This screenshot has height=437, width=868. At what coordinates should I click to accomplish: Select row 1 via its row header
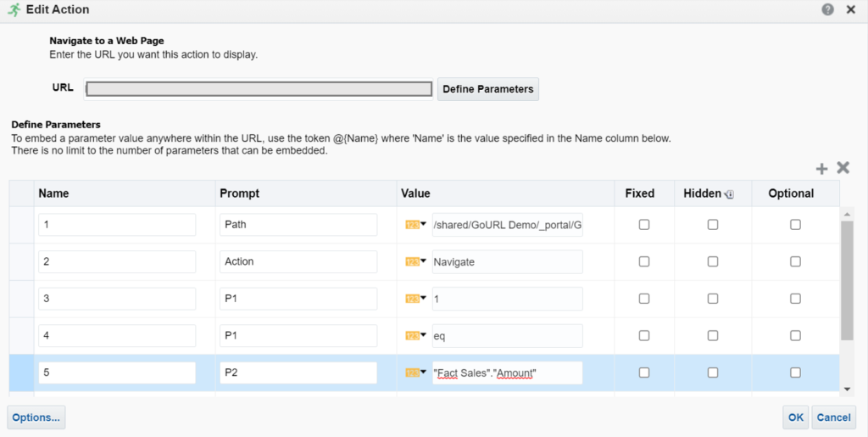pyautogui.click(x=21, y=225)
